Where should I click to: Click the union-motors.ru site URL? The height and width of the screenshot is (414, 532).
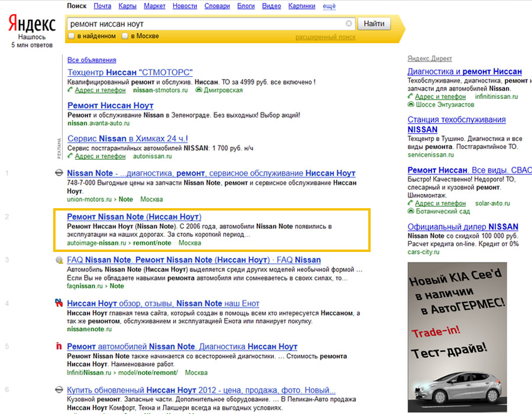(89, 199)
